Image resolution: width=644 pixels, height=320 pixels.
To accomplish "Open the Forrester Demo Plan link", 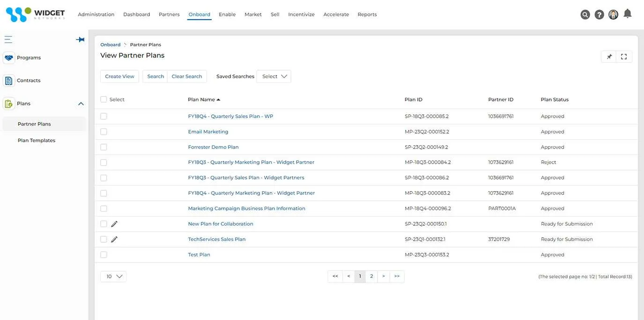I will 213,147.
